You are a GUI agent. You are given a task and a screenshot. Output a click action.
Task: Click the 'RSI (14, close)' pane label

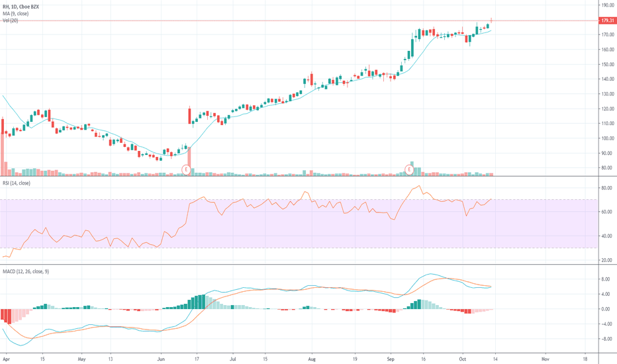point(17,183)
